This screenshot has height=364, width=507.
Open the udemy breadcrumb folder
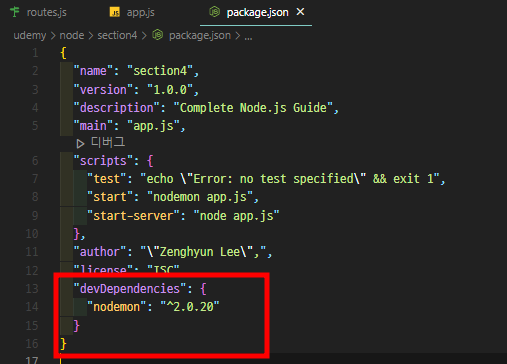pos(30,35)
